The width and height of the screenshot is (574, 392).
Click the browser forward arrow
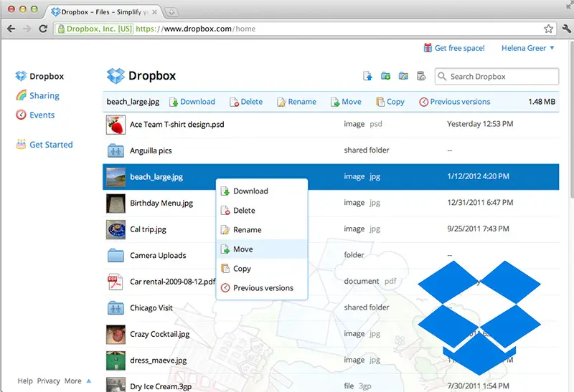[x=27, y=29]
